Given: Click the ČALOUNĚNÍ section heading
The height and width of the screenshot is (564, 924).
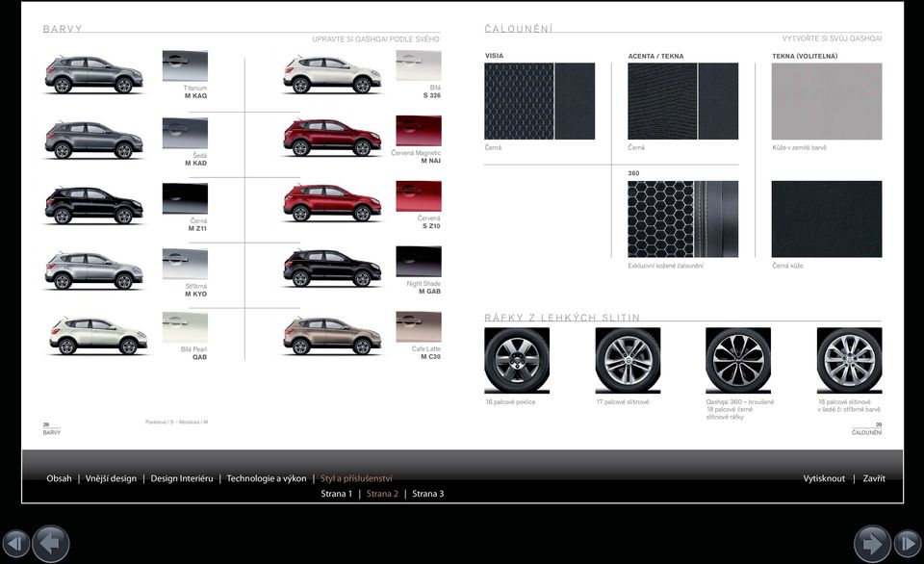Looking at the screenshot, I should point(519,29).
